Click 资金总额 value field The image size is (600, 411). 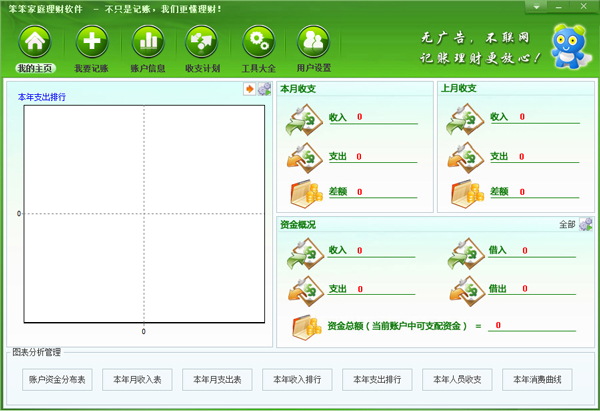532,325
